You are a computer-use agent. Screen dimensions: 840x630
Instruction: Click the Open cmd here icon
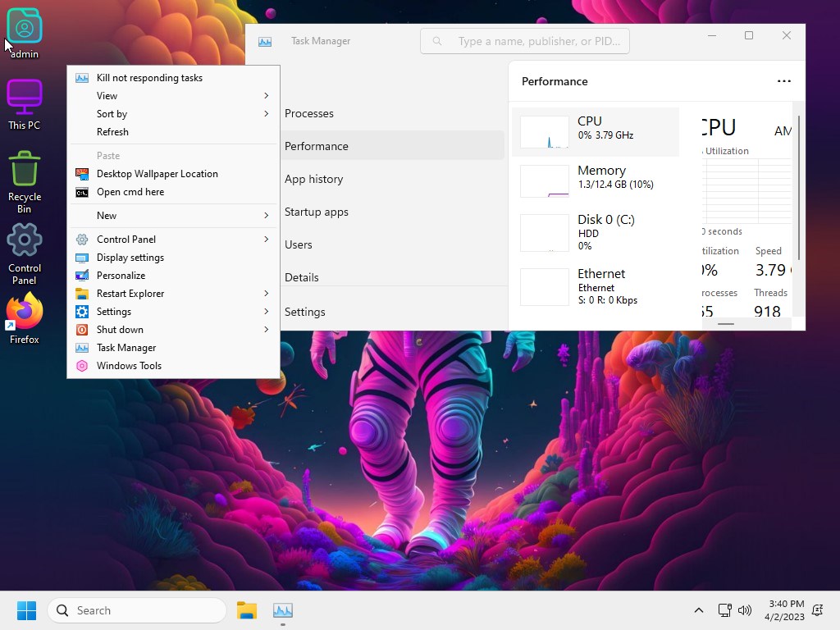click(x=82, y=192)
